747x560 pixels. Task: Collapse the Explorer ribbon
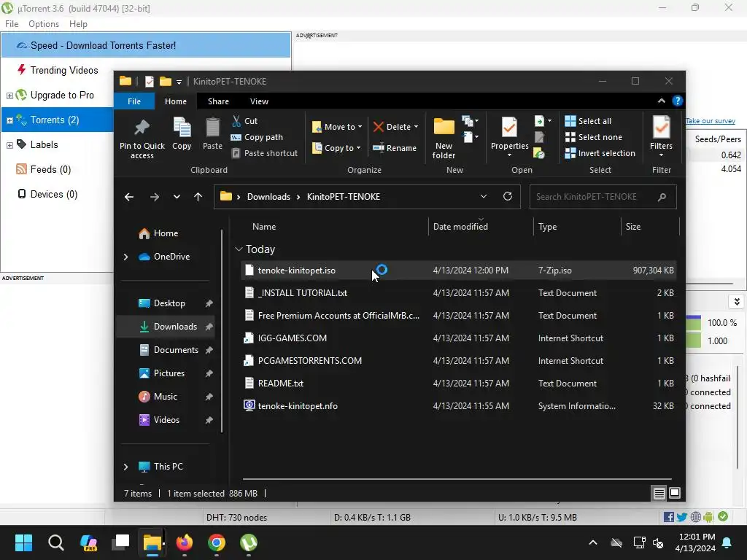[x=661, y=101]
